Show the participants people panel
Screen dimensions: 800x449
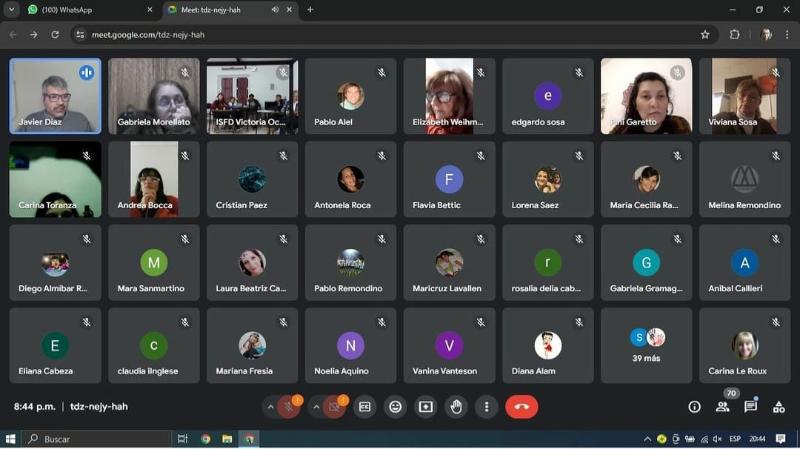(722, 407)
